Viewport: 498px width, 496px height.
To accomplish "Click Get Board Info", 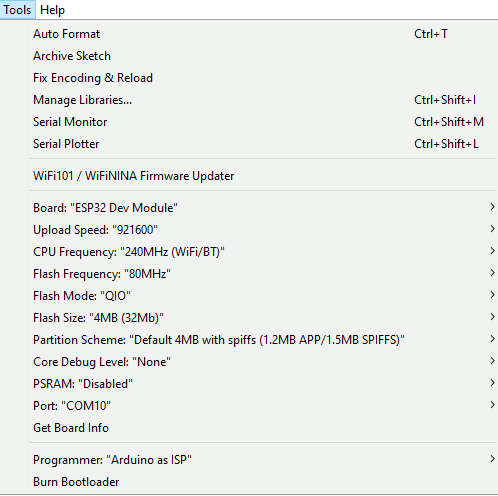I will (x=263, y=428).
